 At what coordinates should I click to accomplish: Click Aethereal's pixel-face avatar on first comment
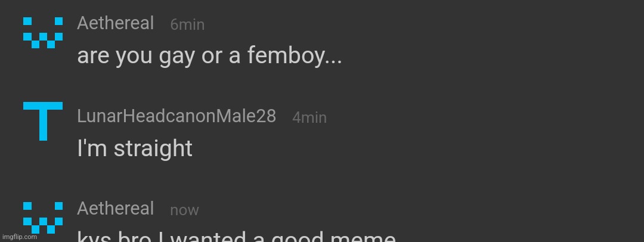[43, 33]
